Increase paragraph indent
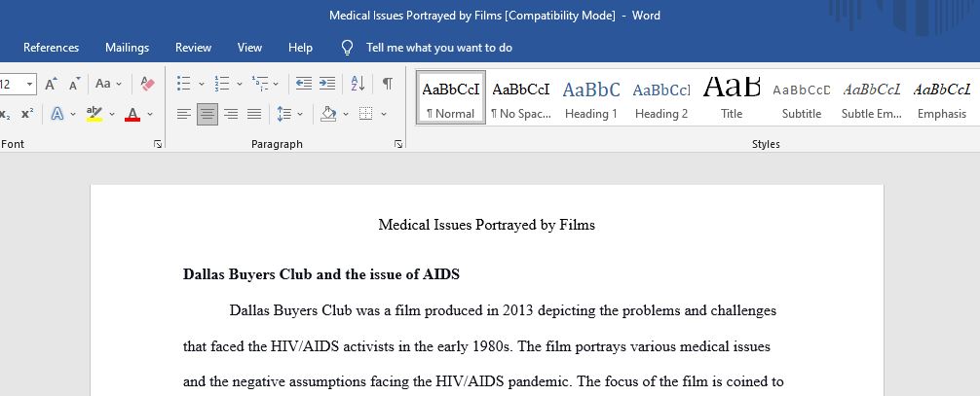The width and height of the screenshot is (980, 396). pyautogui.click(x=327, y=84)
